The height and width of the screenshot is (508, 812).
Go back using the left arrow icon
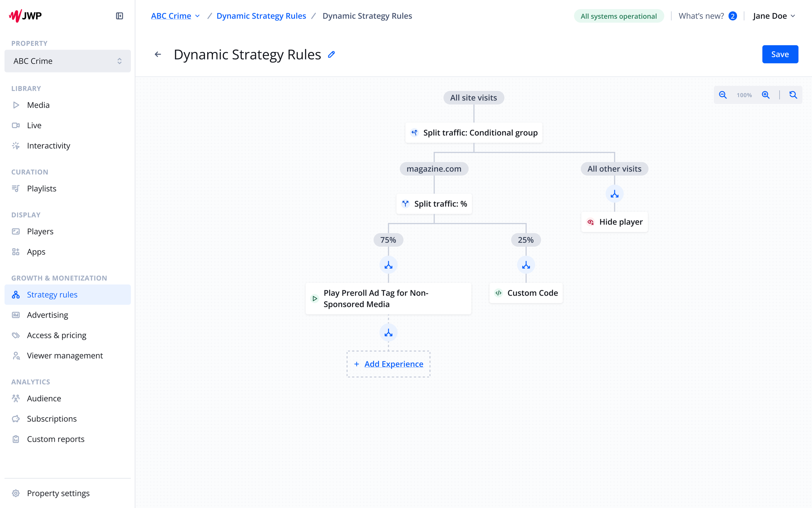(158, 54)
